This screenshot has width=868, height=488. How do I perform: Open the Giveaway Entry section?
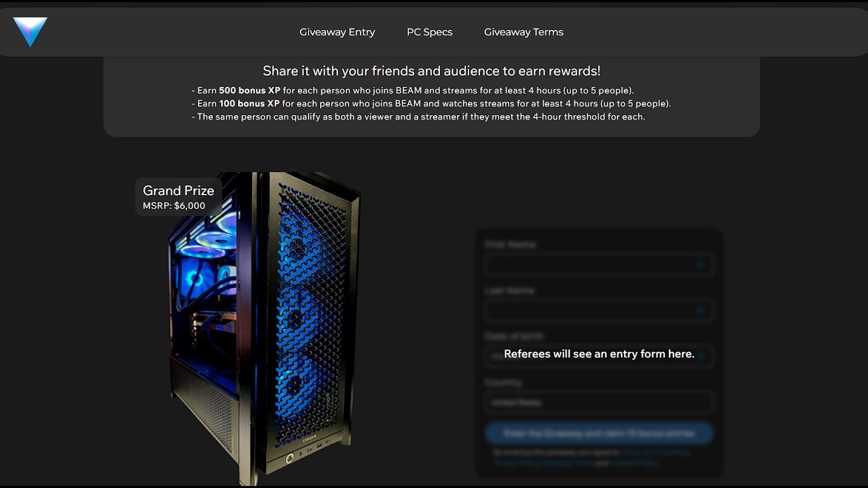click(337, 32)
